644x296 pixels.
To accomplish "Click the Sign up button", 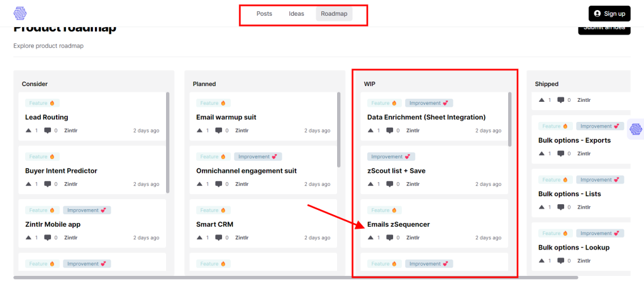I will (x=609, y=14).
